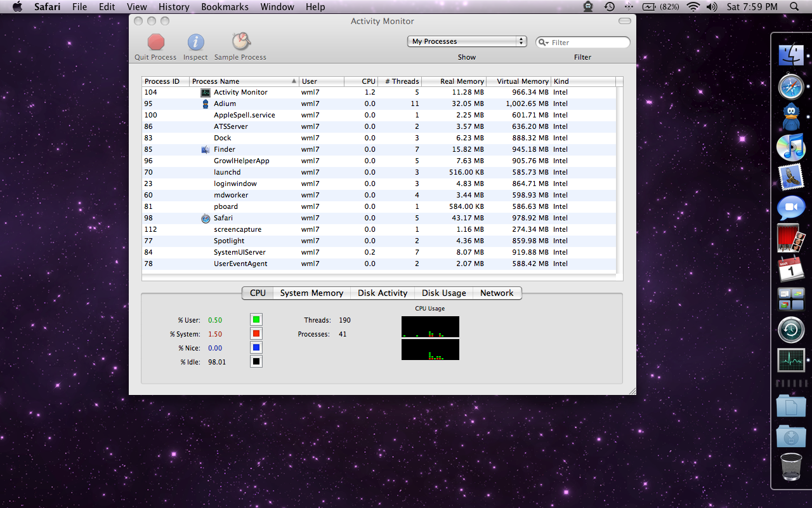Image resolution: width=812 pixels, height=508 pixels.
Task: Click Safari's 43.17 MB real memory value
Action: 466,218
